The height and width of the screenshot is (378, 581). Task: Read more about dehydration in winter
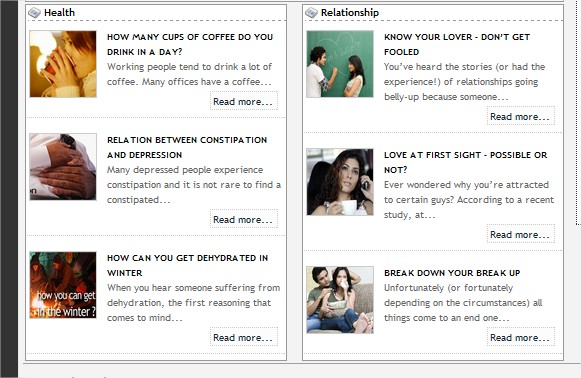[243, 338]
